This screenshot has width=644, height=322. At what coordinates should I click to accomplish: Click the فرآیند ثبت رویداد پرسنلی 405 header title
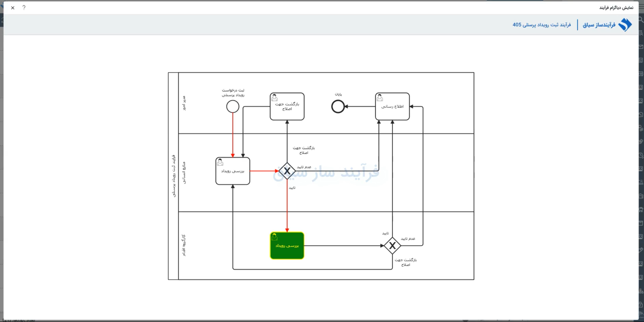(542, 25)
